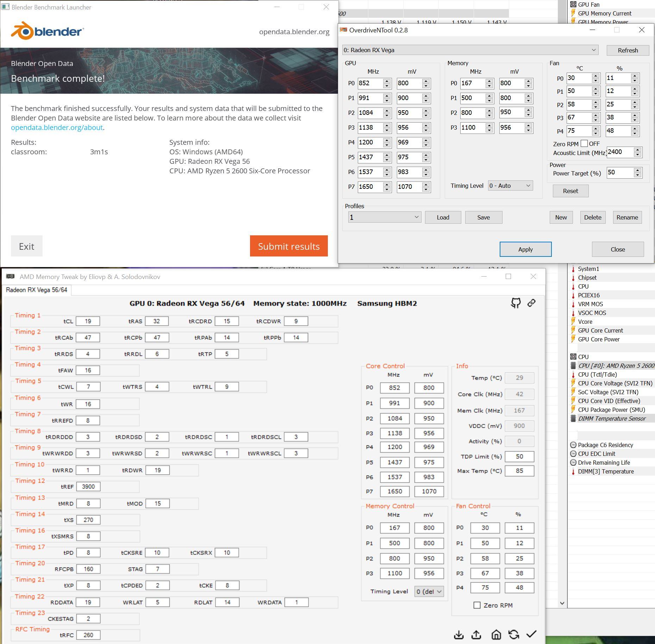Open the Timing Level dropdown in OverdriveNTool

coord(510,186)
